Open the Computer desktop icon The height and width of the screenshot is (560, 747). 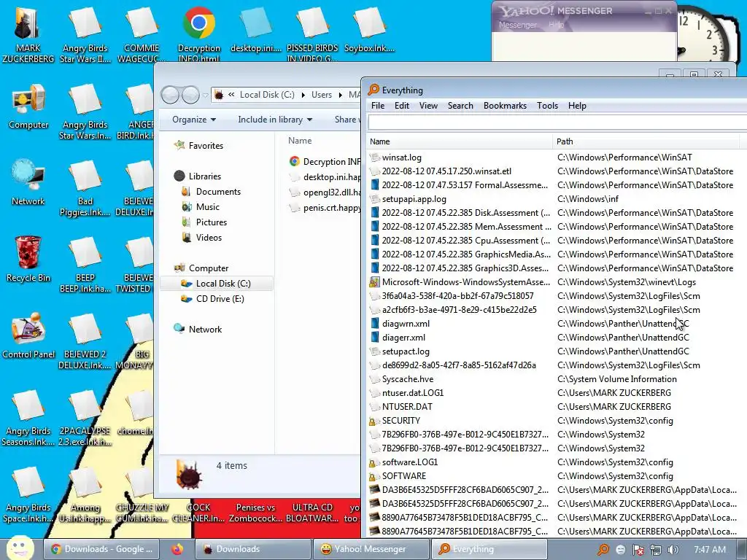coord(28,107)
